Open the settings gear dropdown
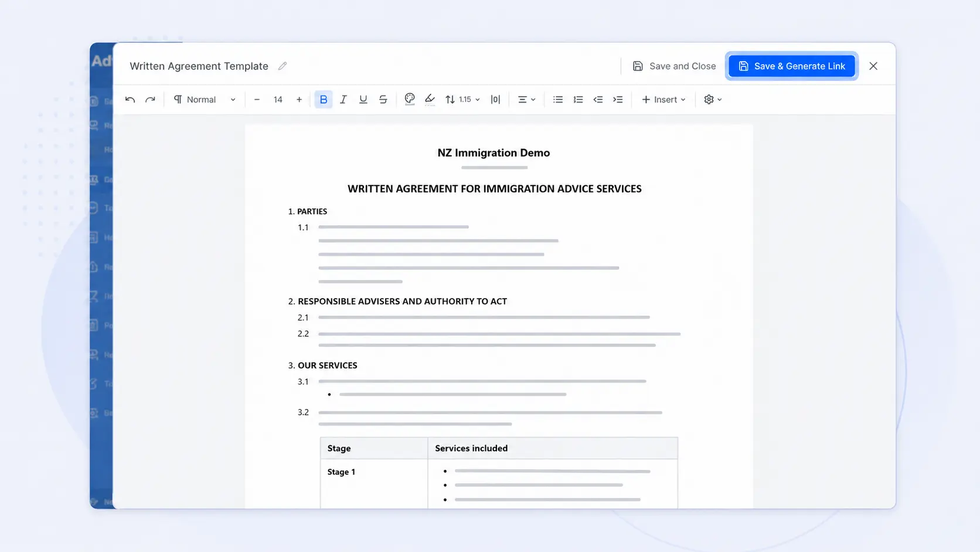The width and height of the screenshot is (980, 552). (713, 100)
